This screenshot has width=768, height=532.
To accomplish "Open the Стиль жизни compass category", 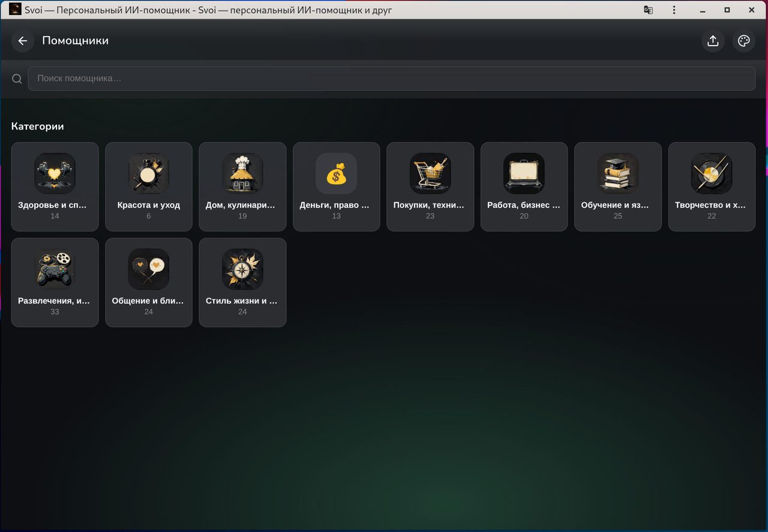I will click(x=242, y=282).
